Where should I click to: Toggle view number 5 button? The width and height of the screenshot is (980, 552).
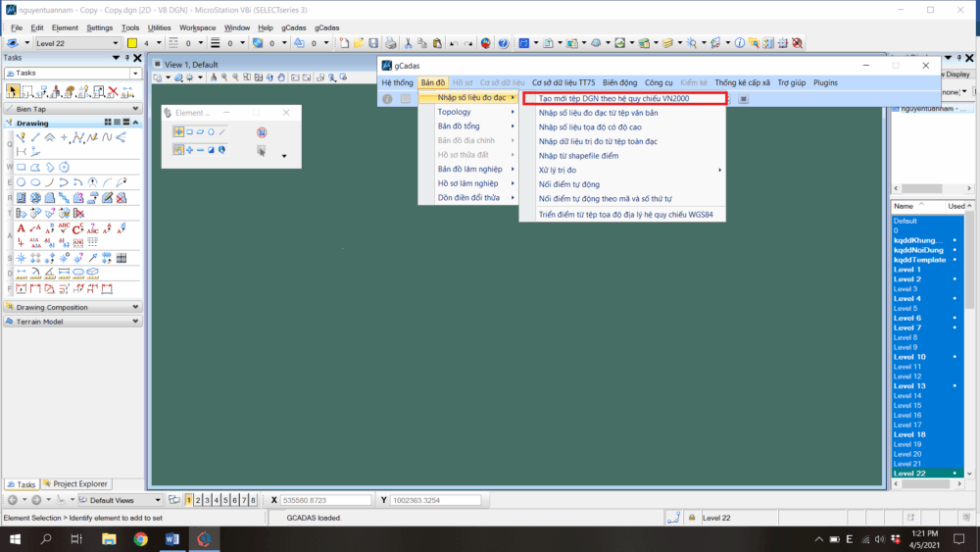225,500
